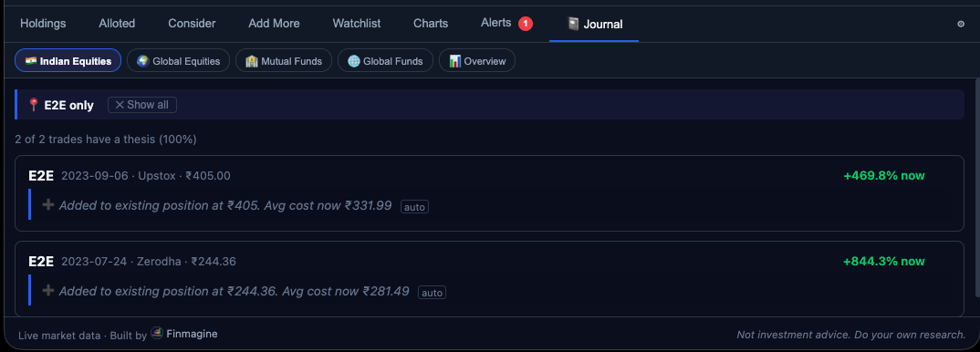The height and width of the screenshot is (352, 980).
Task: Click the bar chart Overview icon
Action: [455, 61]
